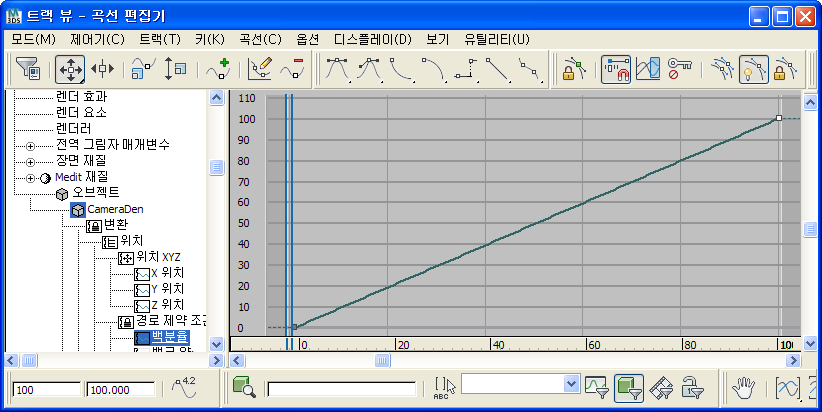Open the 옵션 menu

(x=308, y=39)
